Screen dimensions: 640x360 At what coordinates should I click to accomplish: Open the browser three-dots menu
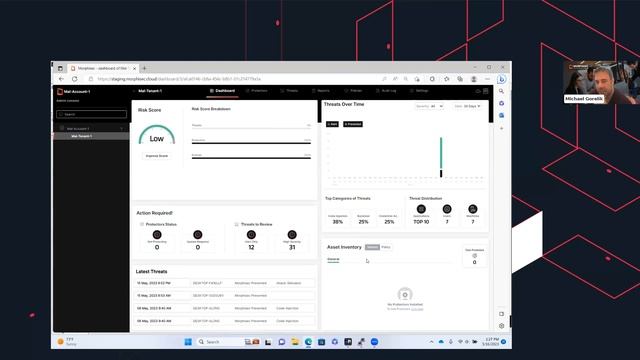tap(487, 79)
